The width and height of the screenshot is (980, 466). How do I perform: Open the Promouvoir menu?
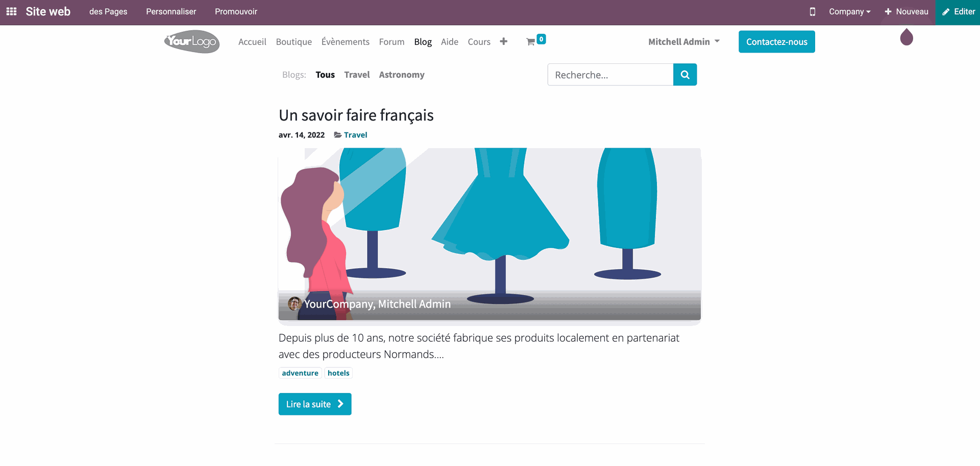(235, 11)
